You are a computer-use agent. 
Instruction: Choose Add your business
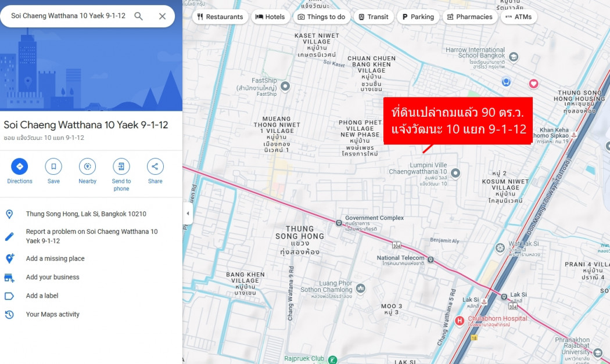coord(52,277)
